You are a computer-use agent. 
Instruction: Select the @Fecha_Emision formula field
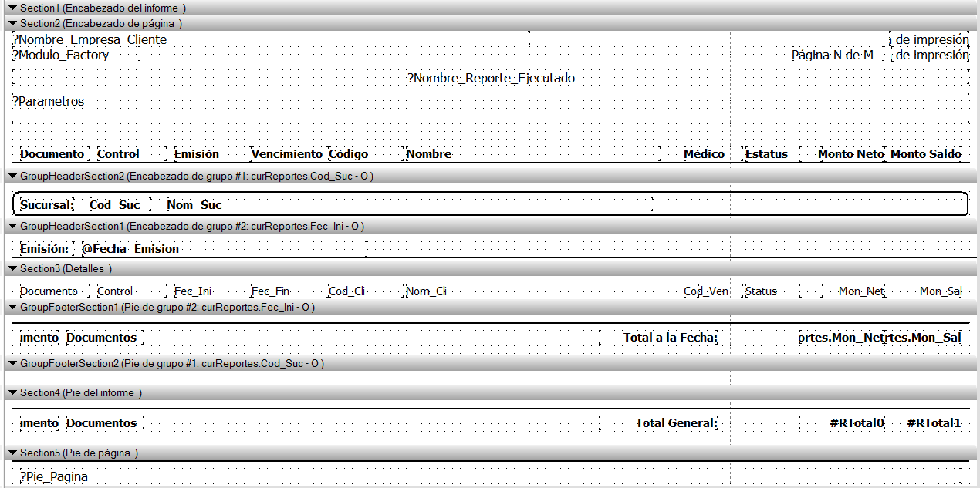pos(224,249)
